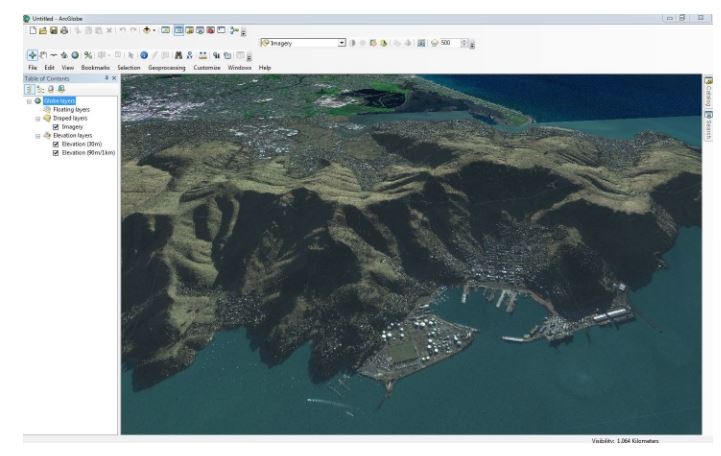Open the Help menu
Image resolution: width=721 pixels, height=456 pixels.
[x=265, y=68]
